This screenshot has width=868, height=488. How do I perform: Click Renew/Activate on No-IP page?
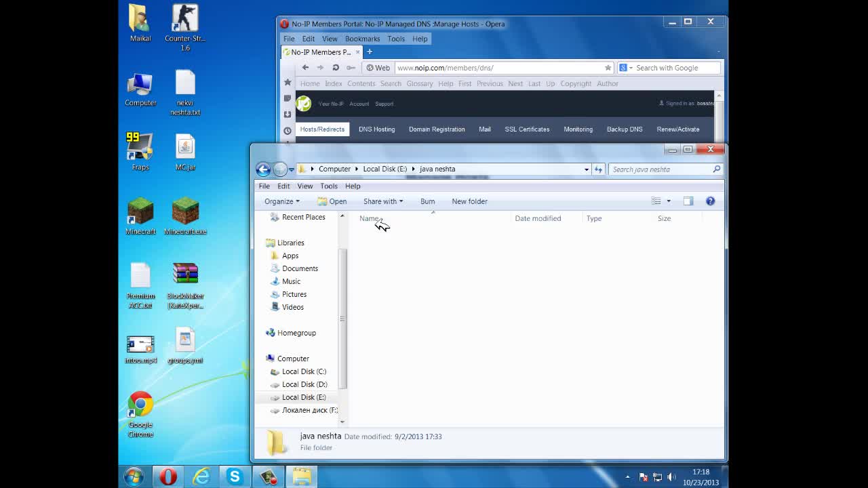677,129
